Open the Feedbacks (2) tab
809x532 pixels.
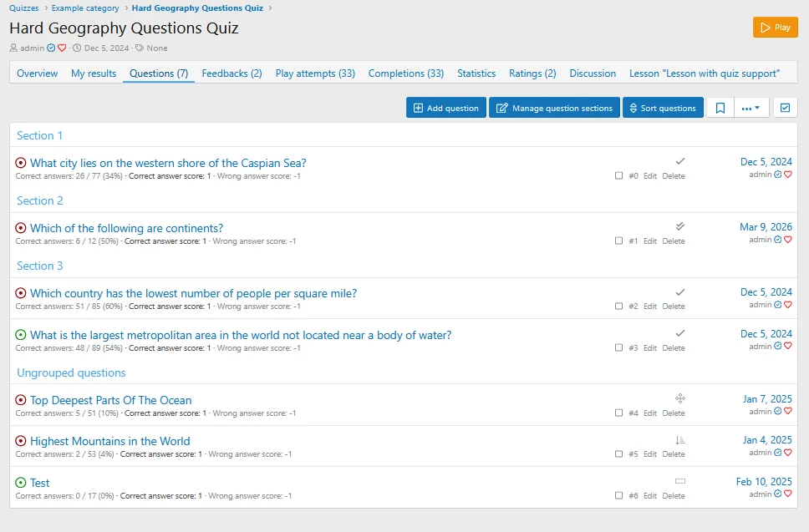232,73
